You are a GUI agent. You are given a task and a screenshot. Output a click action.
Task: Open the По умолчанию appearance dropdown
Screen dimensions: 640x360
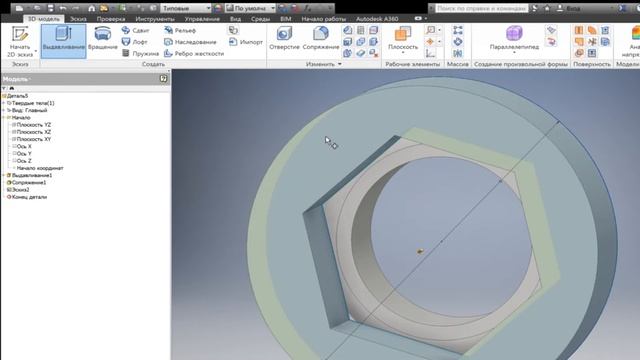coord(251,8)
